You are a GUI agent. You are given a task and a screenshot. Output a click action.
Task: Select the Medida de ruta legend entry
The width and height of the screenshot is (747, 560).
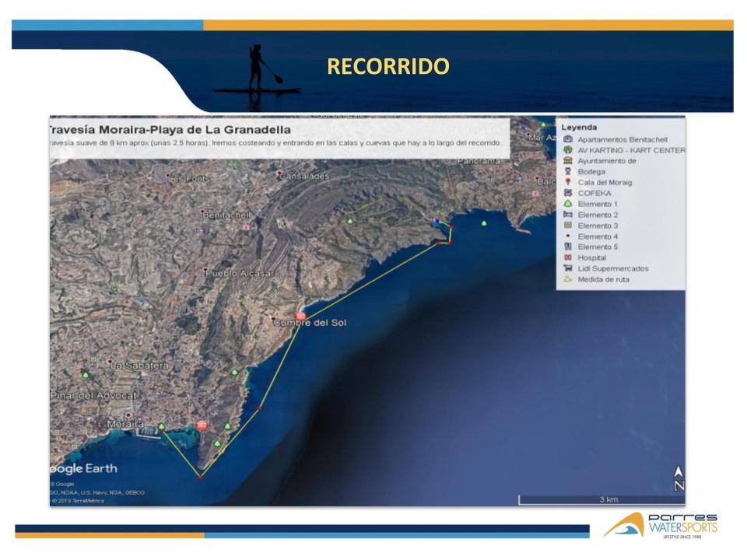tap(603, 279)
